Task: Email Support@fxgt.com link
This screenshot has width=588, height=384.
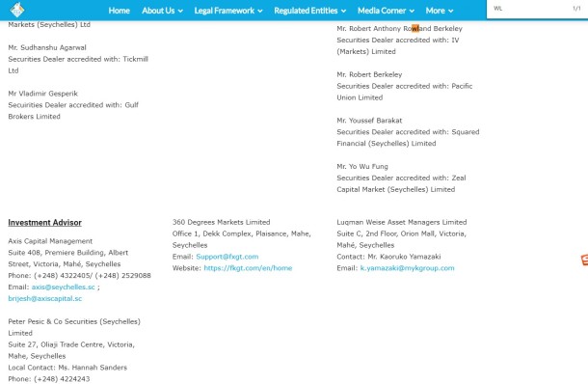Action: coord(227,257)
